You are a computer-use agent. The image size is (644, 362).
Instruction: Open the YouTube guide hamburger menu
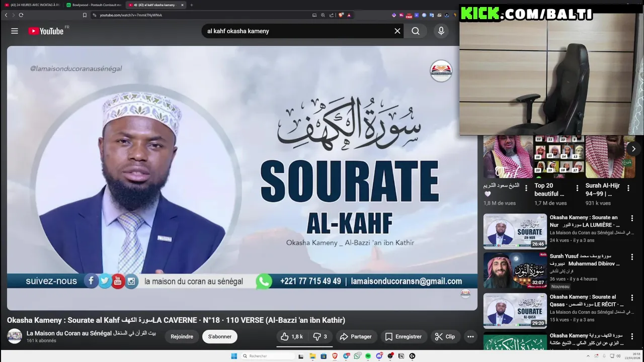click(x=15, y=31)
